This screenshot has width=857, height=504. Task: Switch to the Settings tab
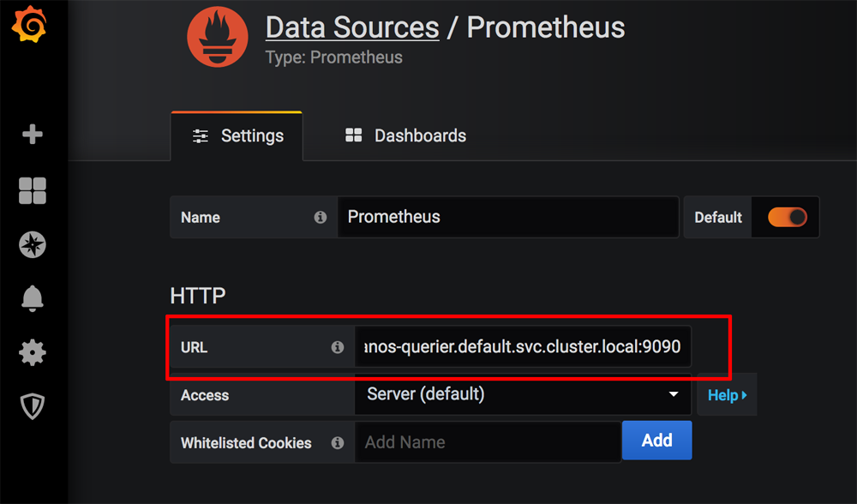click(237, 136)
